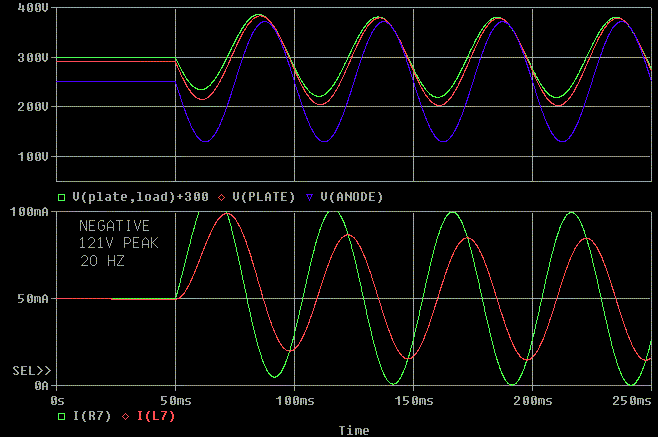
Task: Select the I(R7) trace name
Action: 91,415
